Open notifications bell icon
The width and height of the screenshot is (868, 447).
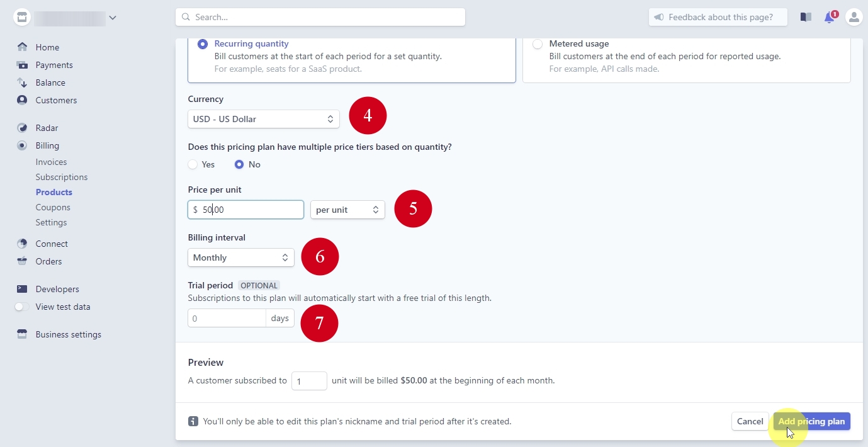[830, 18]
